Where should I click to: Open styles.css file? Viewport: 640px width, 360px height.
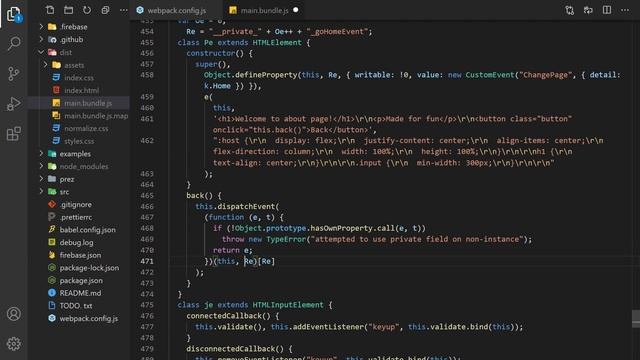click(79, 141)
